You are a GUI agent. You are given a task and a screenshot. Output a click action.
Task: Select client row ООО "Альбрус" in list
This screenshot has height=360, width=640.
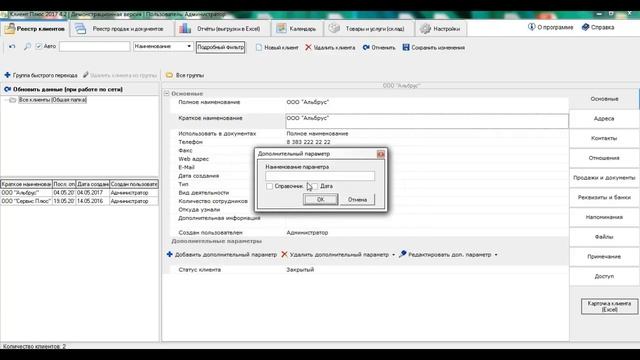pos(79,193)
